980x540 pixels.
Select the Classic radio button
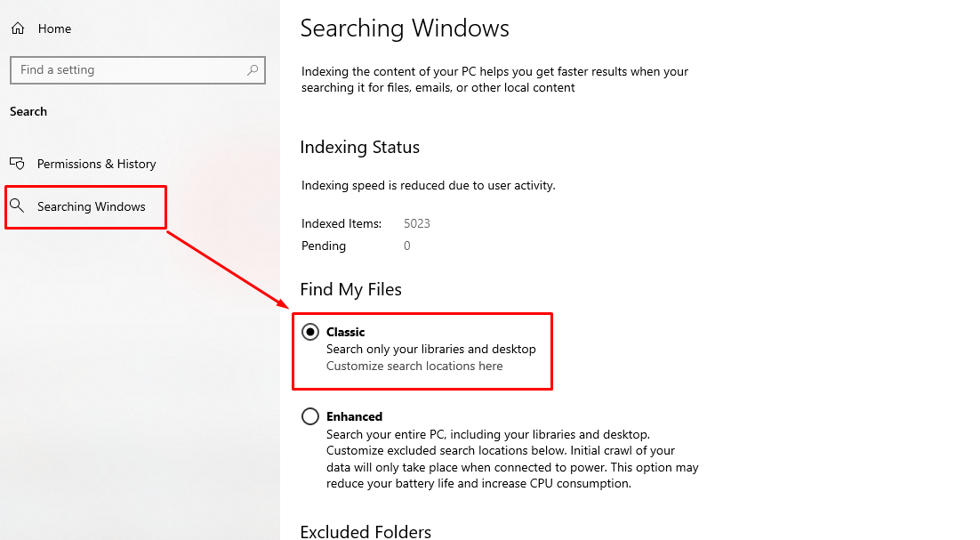click(x=310, y=332)
